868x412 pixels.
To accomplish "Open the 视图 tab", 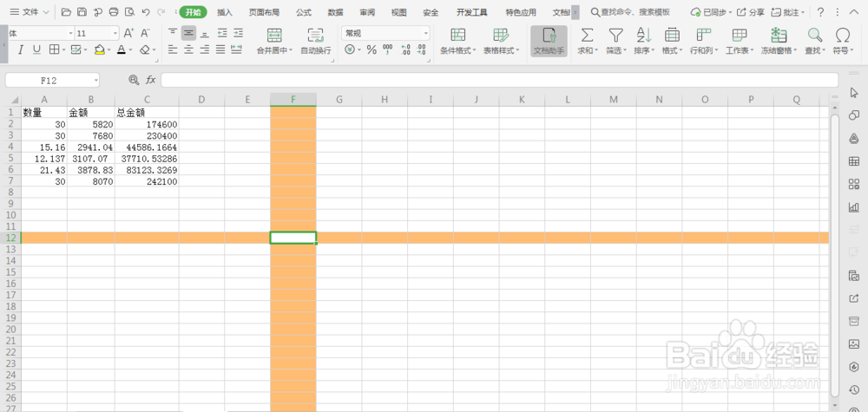I will pos(398,12).
